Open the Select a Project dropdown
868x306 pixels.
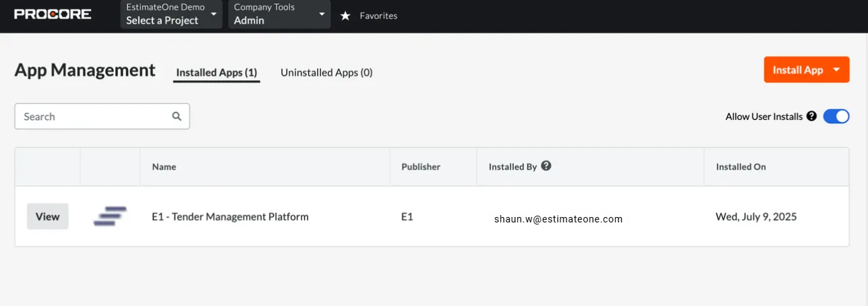tap(171, 14)
